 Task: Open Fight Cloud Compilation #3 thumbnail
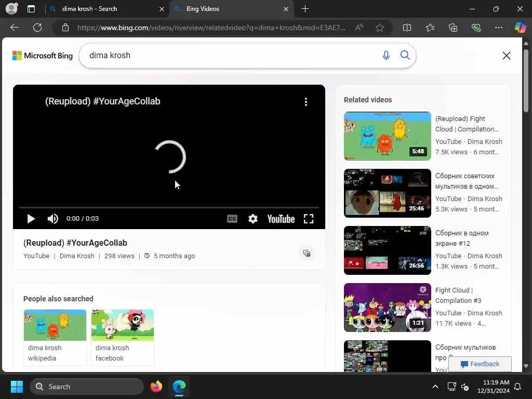point(388,308)
